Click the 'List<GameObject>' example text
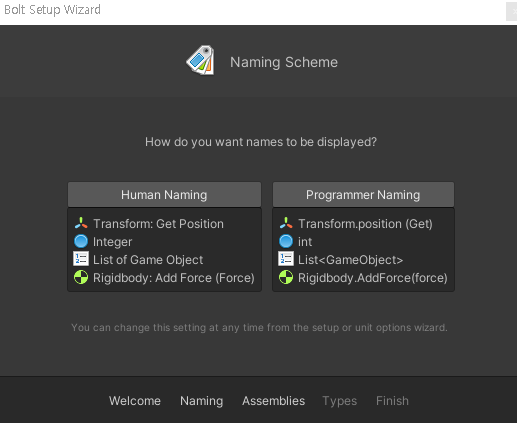Viewport: 517px width, 423px height. pos(351,260)
